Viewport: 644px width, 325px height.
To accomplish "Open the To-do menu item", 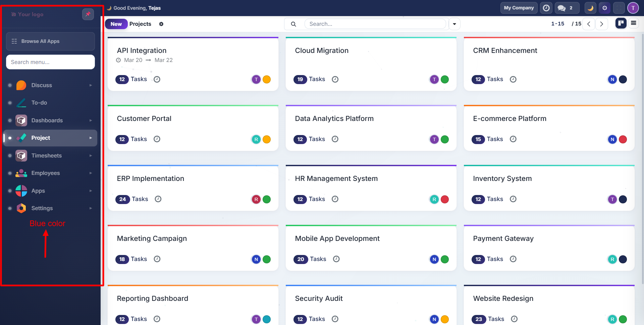I will click(39, 103).
